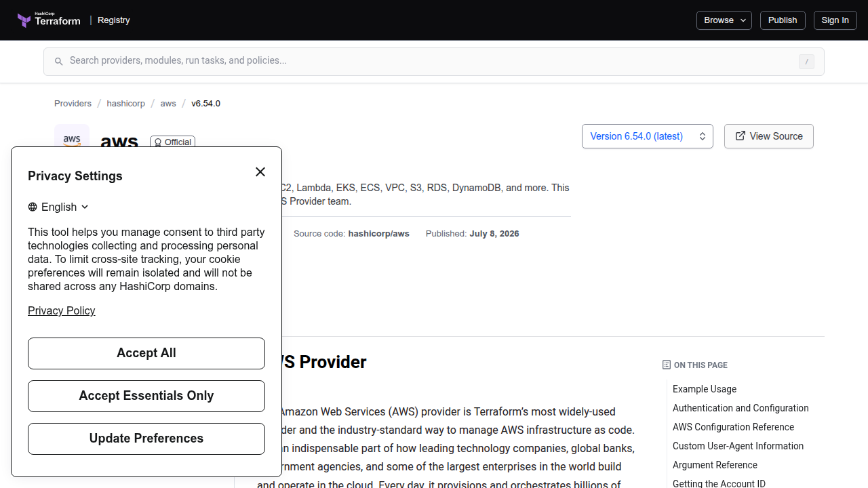Close the Privacy Settings dialog

pos(260,172)
